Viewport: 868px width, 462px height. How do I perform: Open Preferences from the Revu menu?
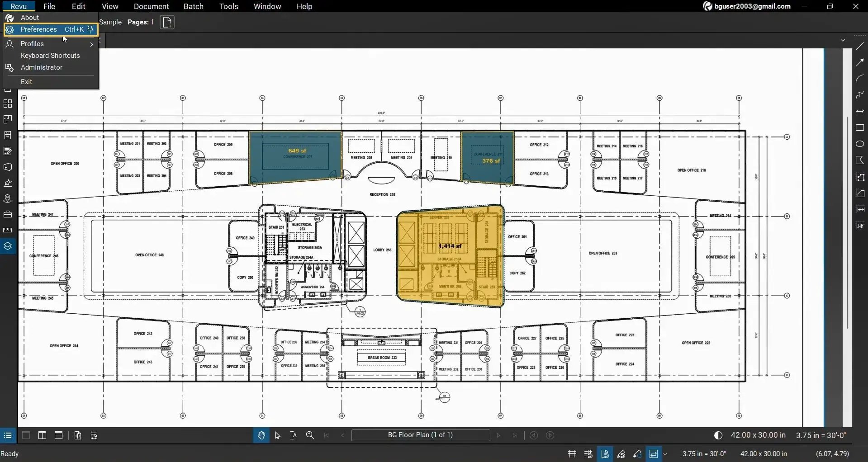(51, 29)
